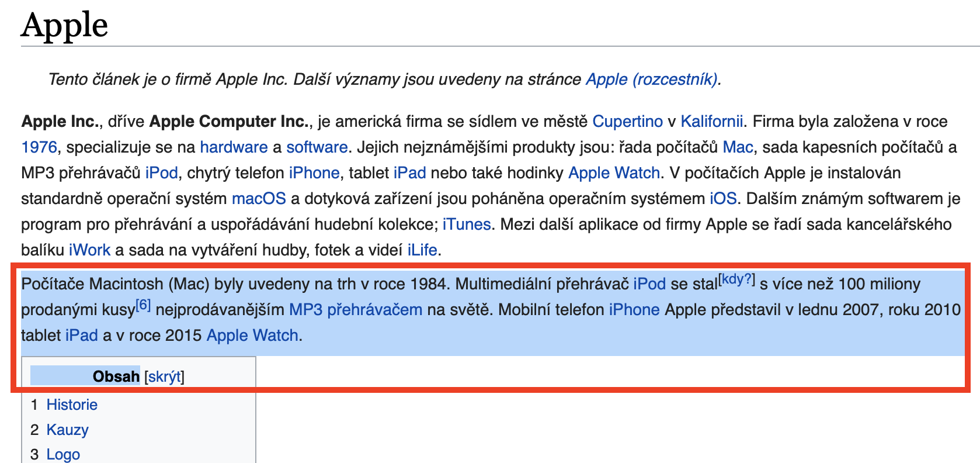The width and height of the screenshot is (980, 463).
Task: Click the iOS link
Action: (723, 199)
